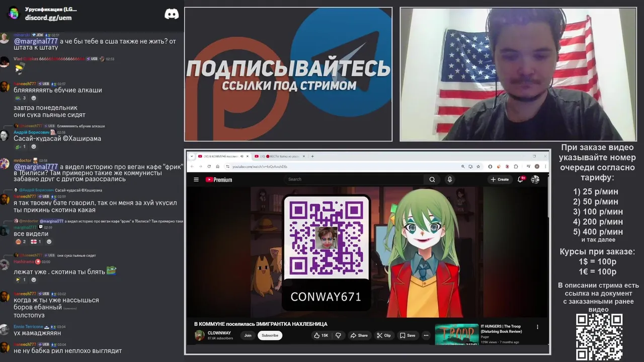This screenshot has height=362, width=644.
Task: Open site info icon in address bar
Action: pyautogui.click(x=227, y=166)
